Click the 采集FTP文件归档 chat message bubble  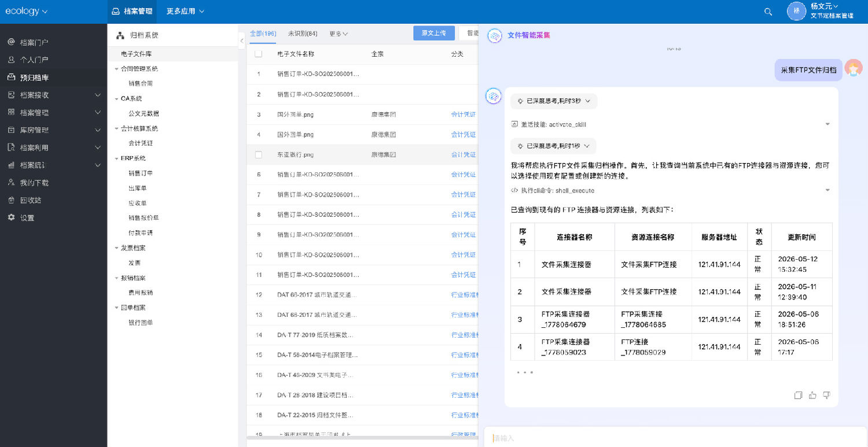click(808, 70)
